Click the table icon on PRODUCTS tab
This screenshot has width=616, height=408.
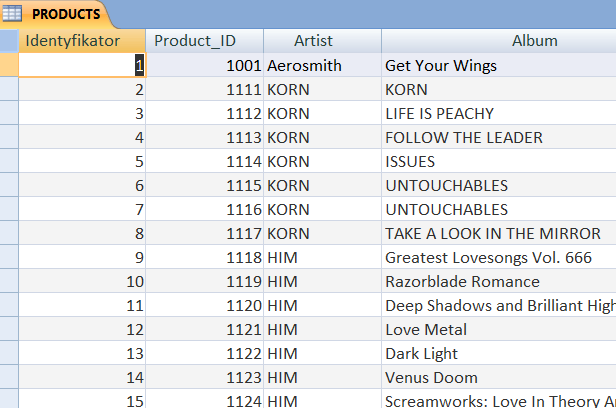tap(13, 14)
